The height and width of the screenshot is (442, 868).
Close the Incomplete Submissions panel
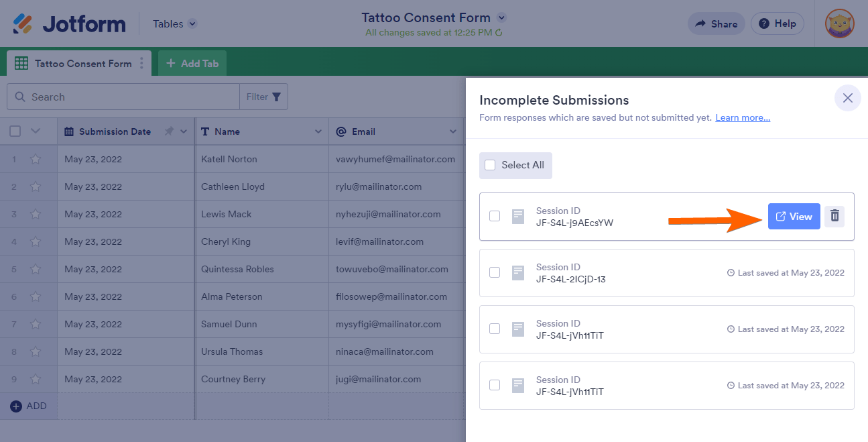pos(847,98)
